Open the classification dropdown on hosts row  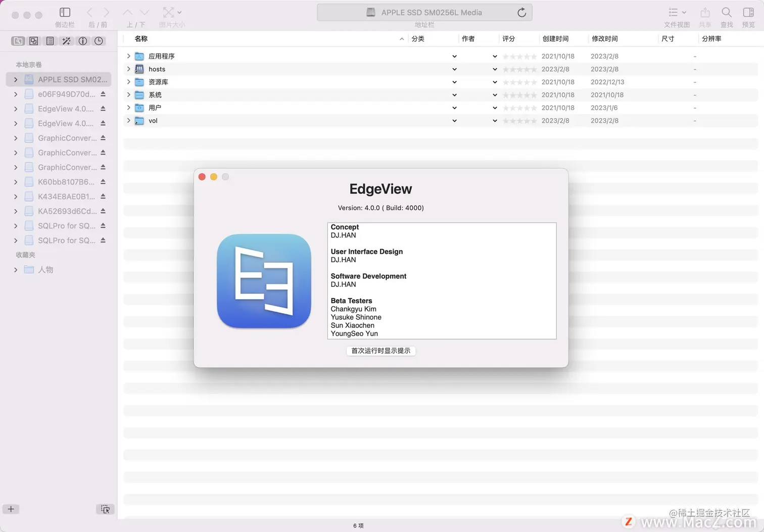(x=454, y=69)
